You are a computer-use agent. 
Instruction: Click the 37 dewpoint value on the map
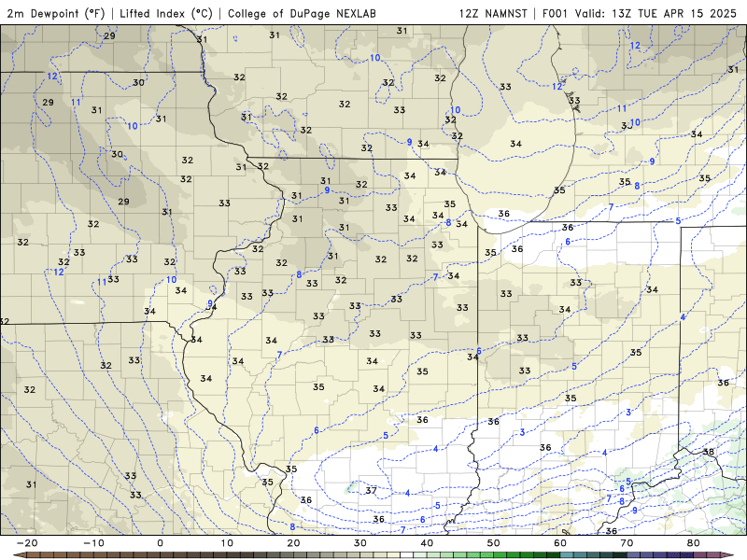[371, 490]
